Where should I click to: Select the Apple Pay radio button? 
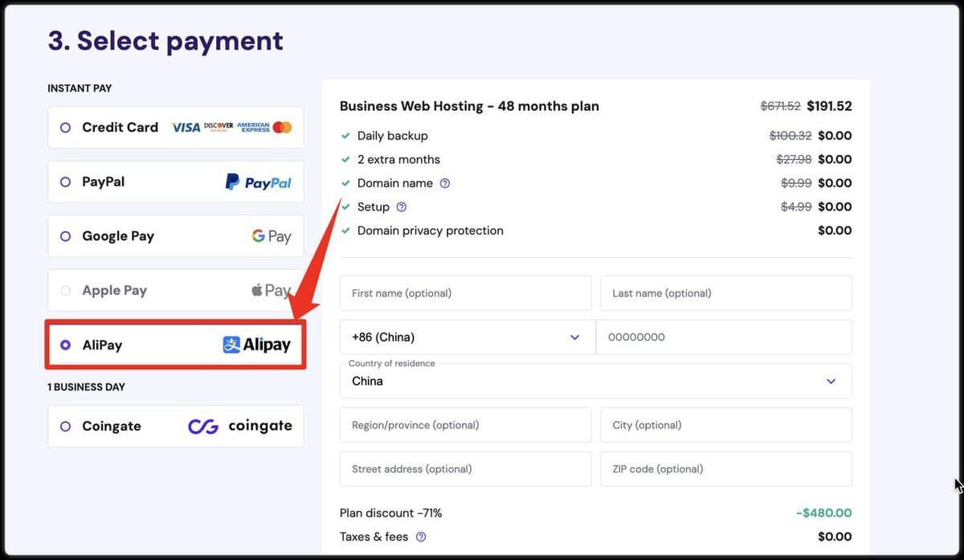point(66,291)
